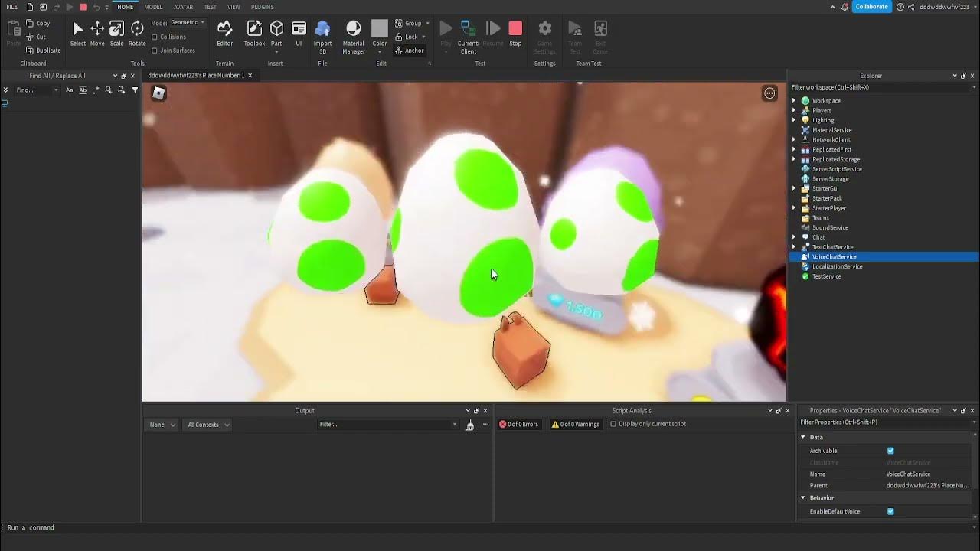Stop the running test
The width and height of the screenshot is (980, 551).
pyautogui.click(x=515, y=33)
